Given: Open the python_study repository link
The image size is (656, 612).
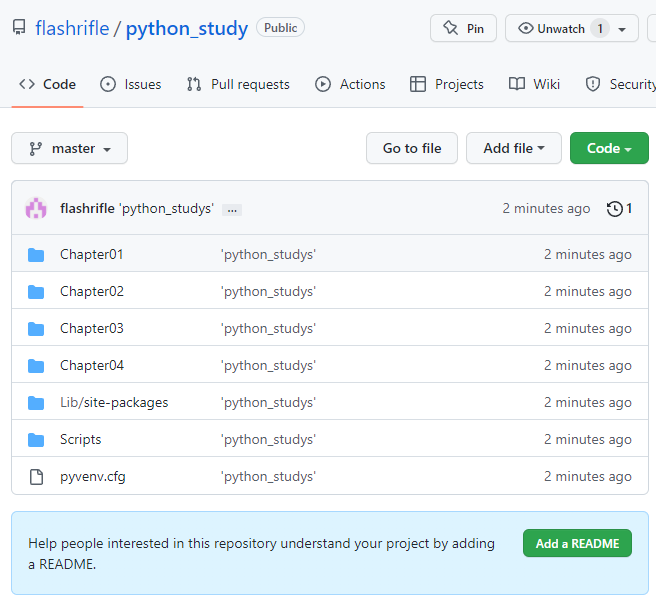Looking at the screenshot, I should coord(187,28).
